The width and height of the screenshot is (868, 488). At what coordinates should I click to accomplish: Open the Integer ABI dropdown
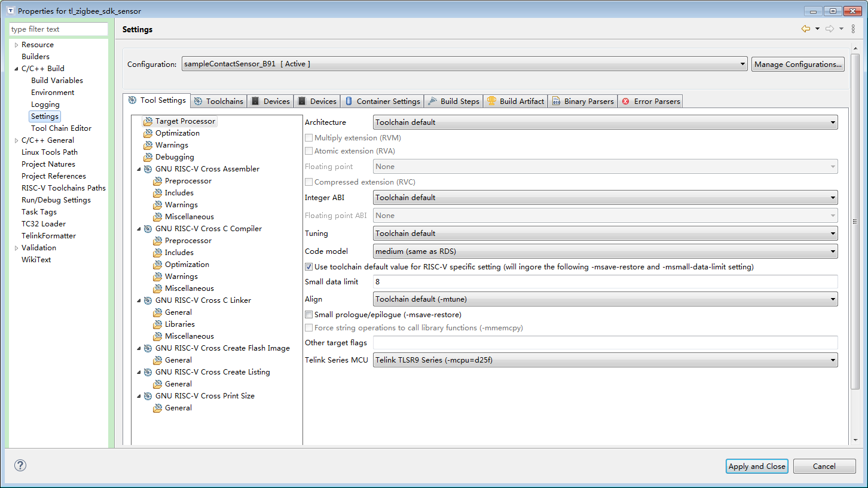606,197
